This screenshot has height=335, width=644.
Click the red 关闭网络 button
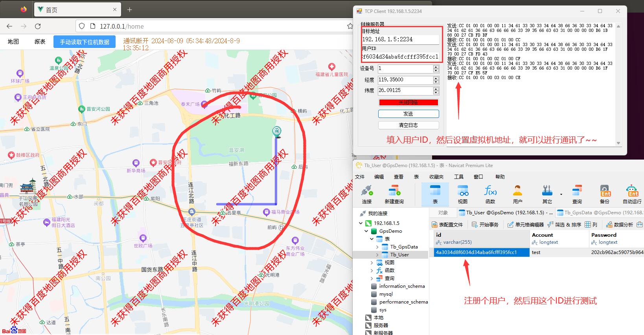tap(408, 102)
